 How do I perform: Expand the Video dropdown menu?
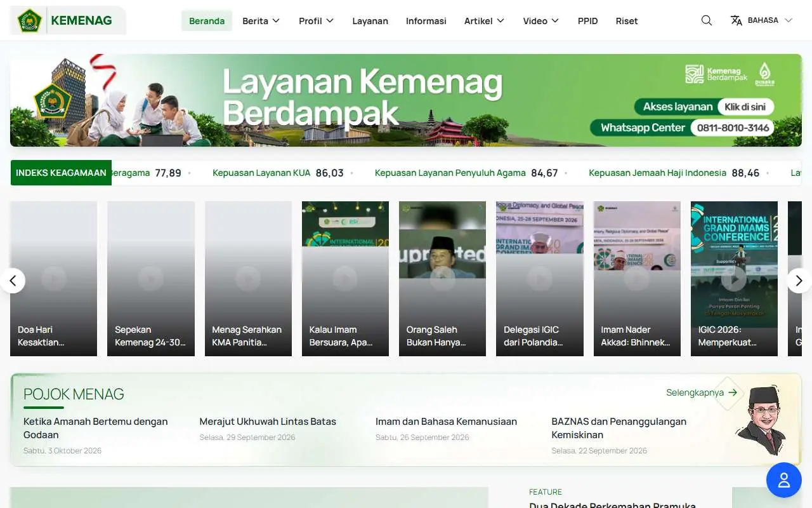[541, 21]
